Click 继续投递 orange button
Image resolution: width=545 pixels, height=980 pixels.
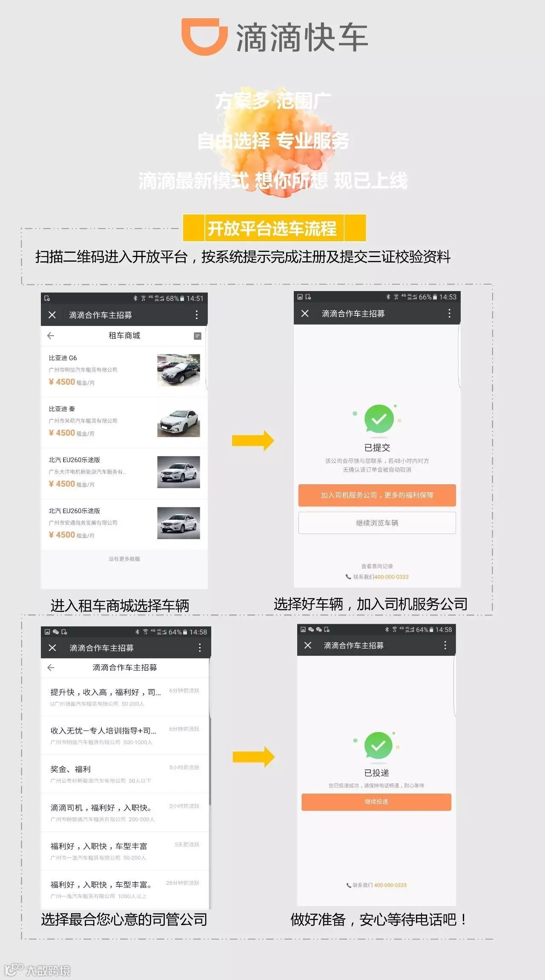coord(376,802)
